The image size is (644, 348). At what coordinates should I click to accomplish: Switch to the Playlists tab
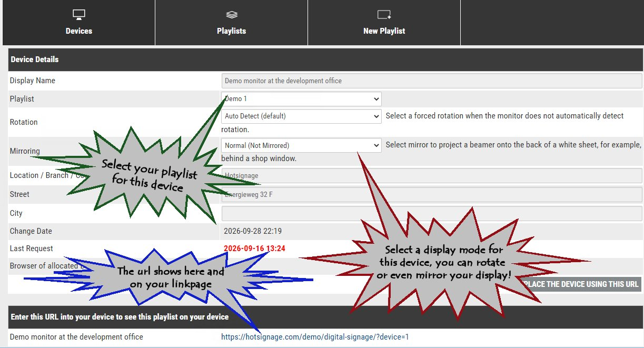click(232, 23)
